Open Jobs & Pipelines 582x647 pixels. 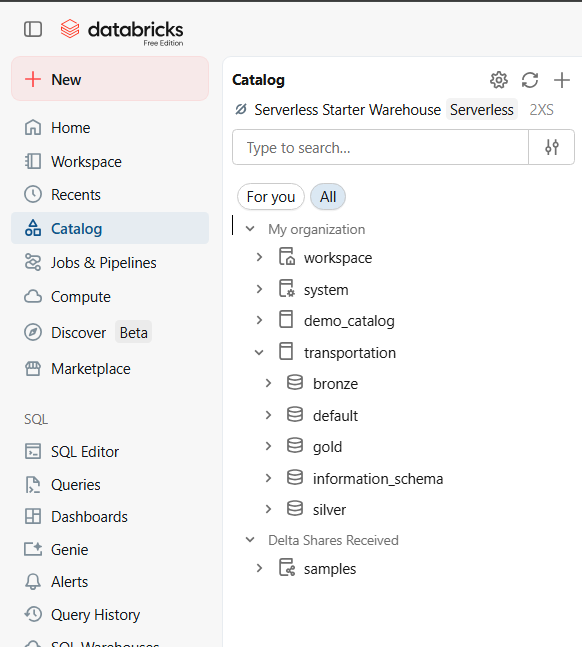[x=110, y=262]
